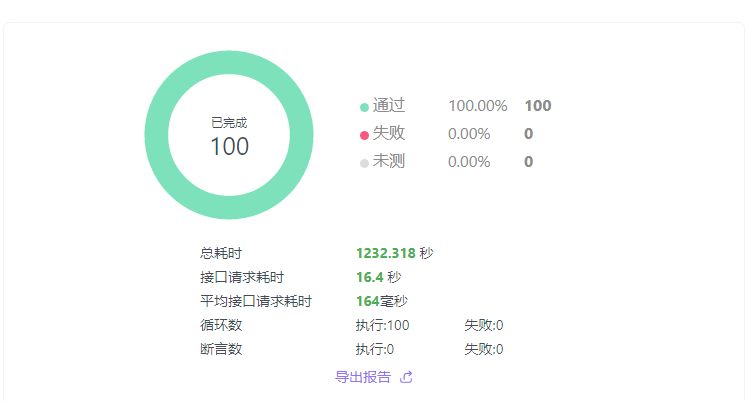Click the 100.00% pass percentage

click(477, 106)
